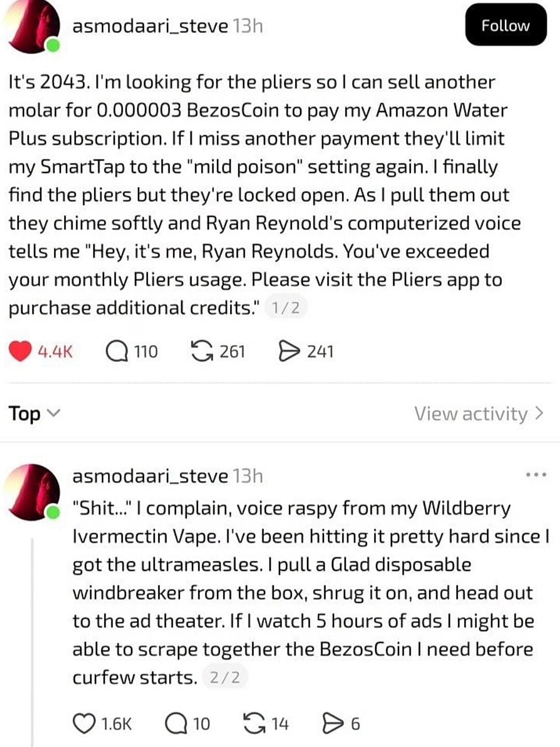The width and height of the screenshot is (560, 747).
Task: Expand the Top sort dropdown
Action: [x=34, y=413]
